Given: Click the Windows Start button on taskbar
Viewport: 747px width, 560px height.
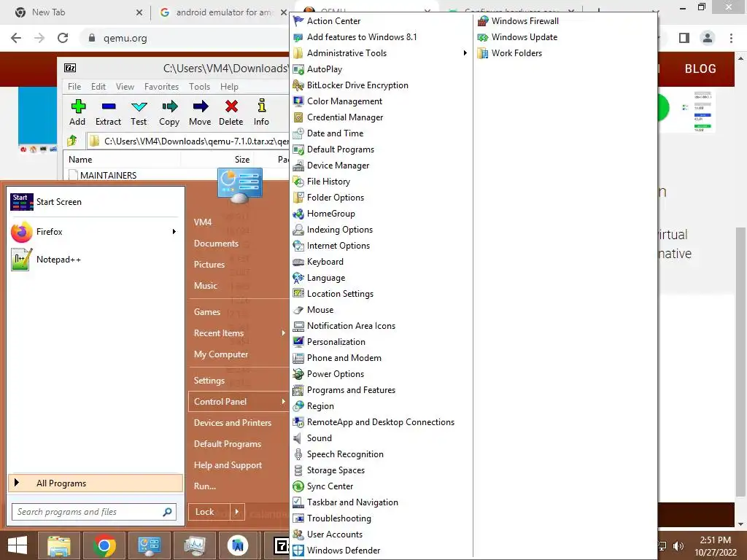Looking at the screenshot, I should point(18,545).
